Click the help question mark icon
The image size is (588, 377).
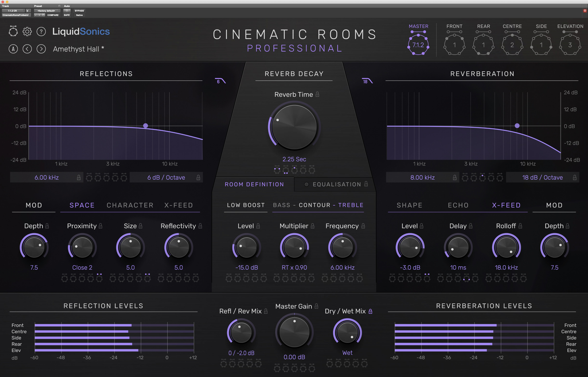41,31
